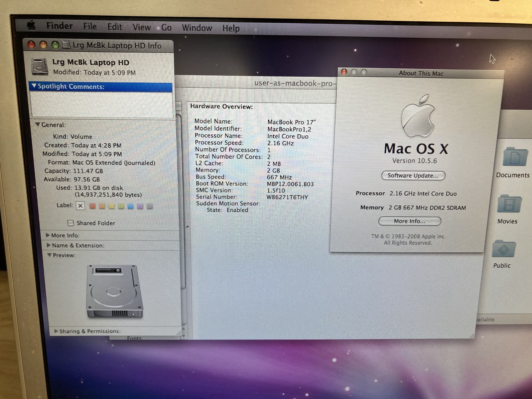This screenshot has width=532, height=399.
Task: Click the Software Update... button
Action: [x=413, y=176]
